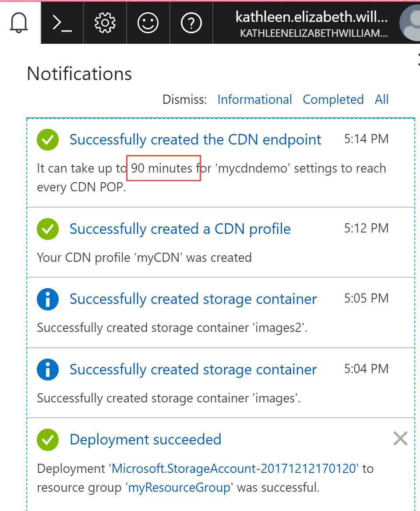This screenshot has height=511, width=420.
Task: Dismiss the Deployment succeeded notification
Action: pos(400,438)
